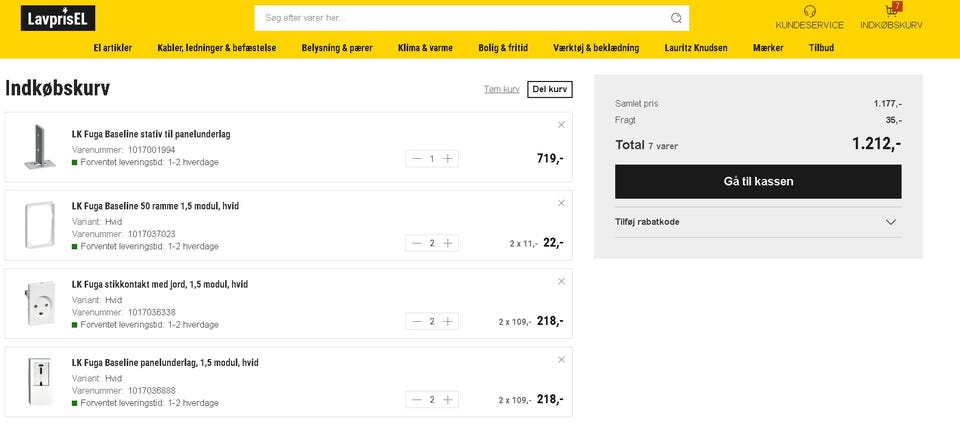Focus the product search field

click(460, 18)
